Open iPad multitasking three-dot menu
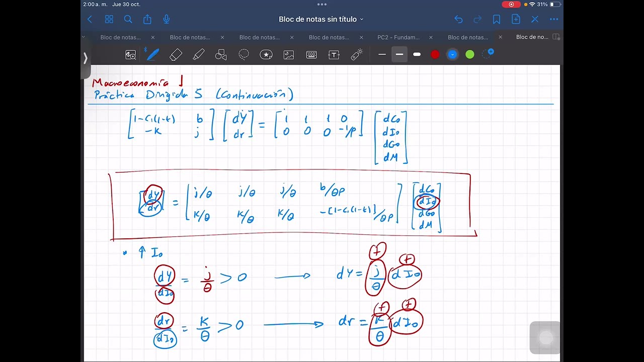This screenshot has width=644, height=362. click(x=322, y=4)
